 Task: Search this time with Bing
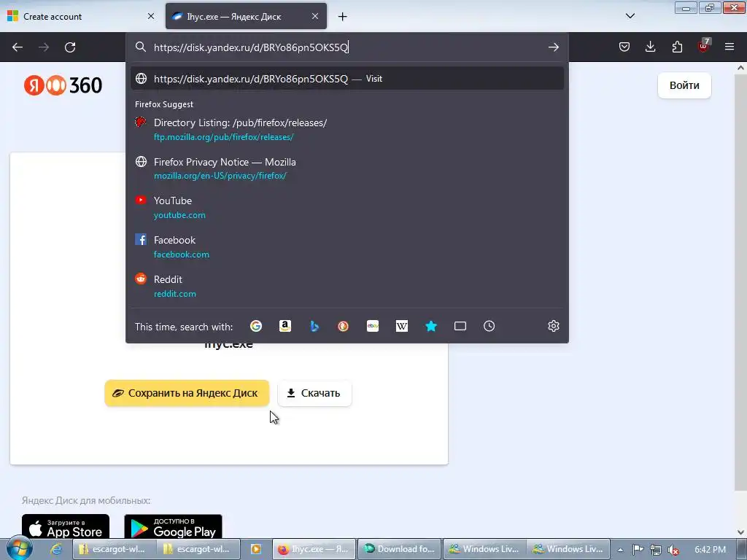coord(314,326)
